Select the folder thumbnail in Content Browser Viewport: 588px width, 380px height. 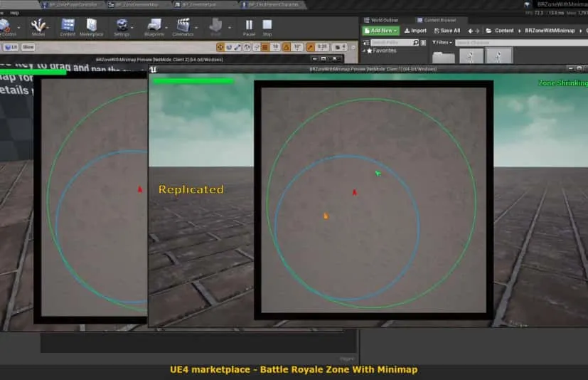(x=443, y=57)
